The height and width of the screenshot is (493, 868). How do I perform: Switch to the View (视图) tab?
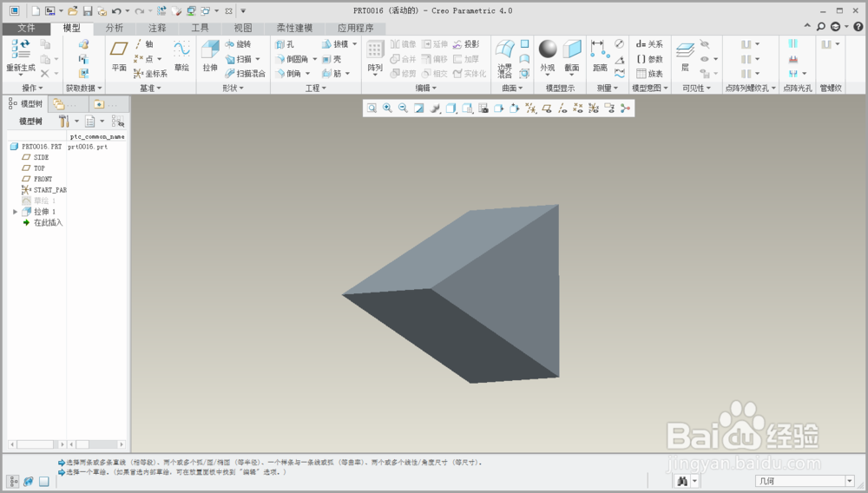point(242,28)
